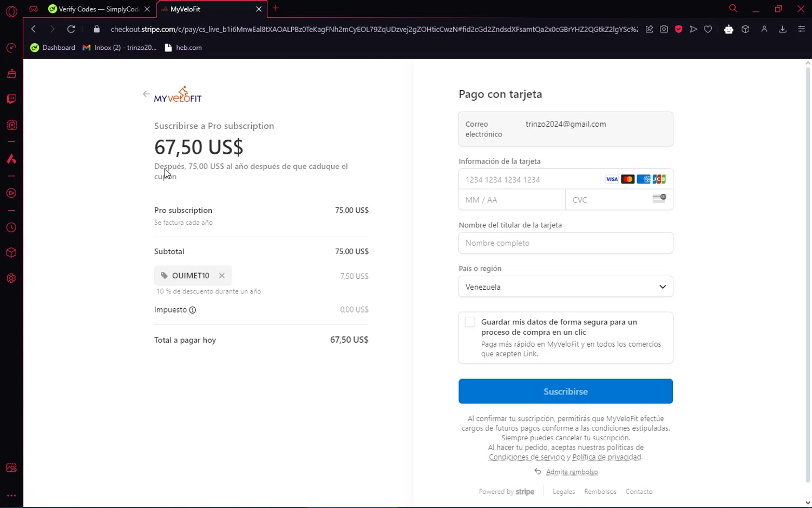Click the Suscribirse button

point(566,392)
